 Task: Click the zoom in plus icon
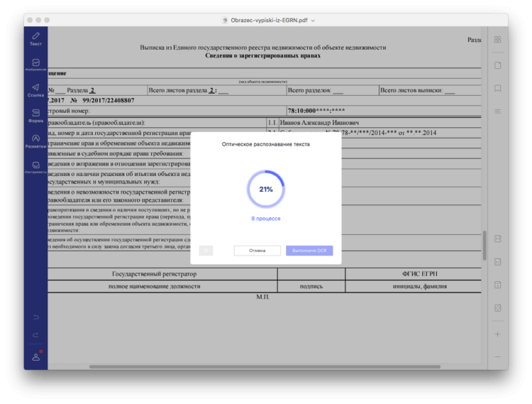click(x=498, y=334)
